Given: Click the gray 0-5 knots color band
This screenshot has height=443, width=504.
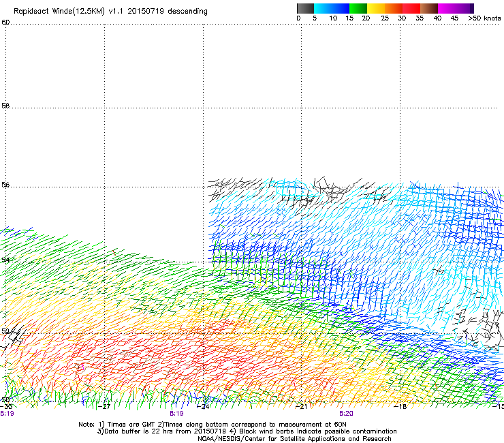Looking at the screenshot, I should [305, 8].
